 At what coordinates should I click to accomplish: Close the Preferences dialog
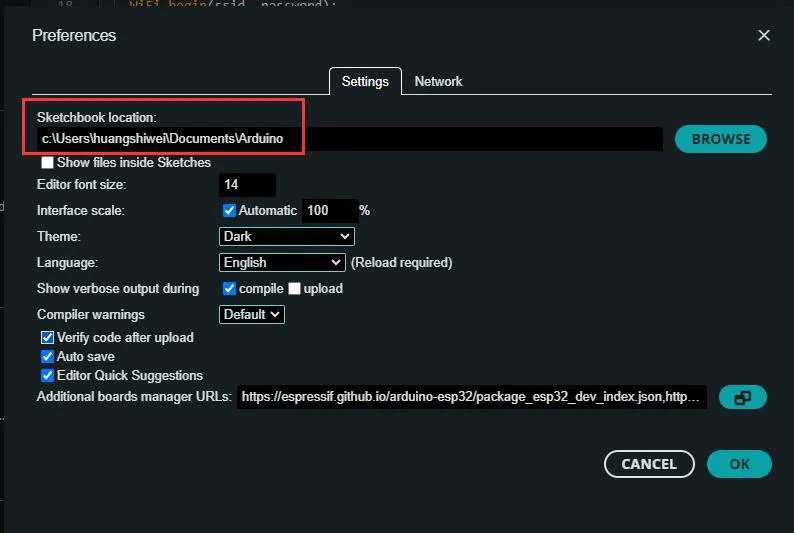tap(764, 35)
